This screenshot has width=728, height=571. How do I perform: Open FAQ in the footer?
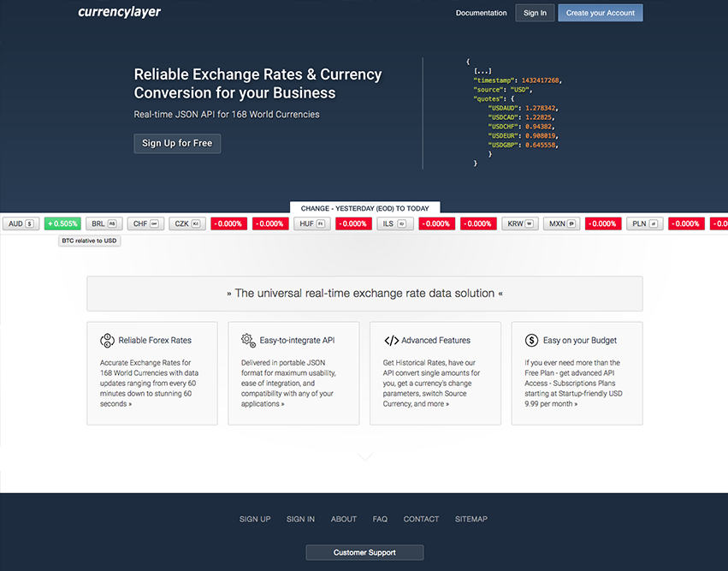point(380,519)
